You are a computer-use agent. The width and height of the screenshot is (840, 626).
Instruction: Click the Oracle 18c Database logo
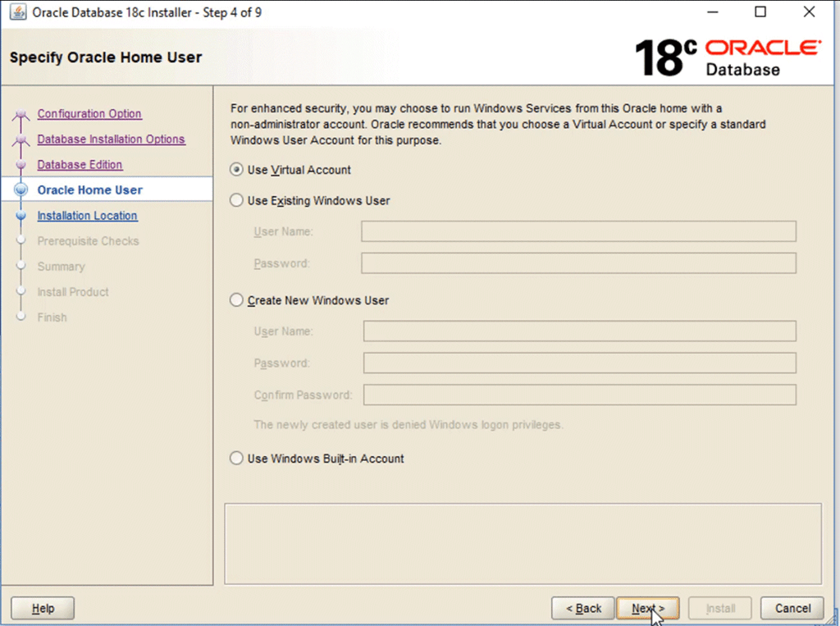[x=727, y=58]
